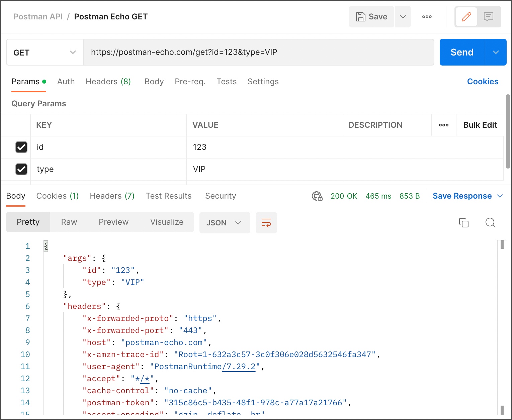Open the request options three-dot menu

pos(427,16)
